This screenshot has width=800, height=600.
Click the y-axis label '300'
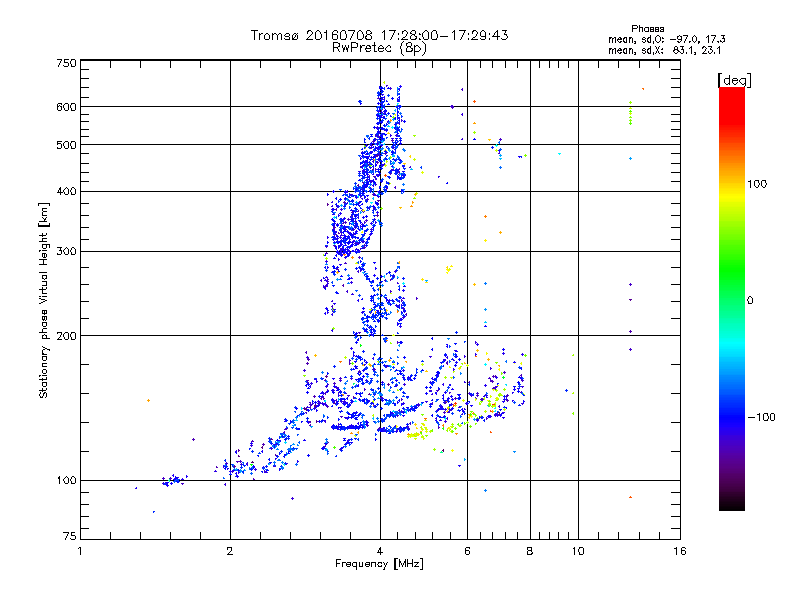tap(66, 251)
